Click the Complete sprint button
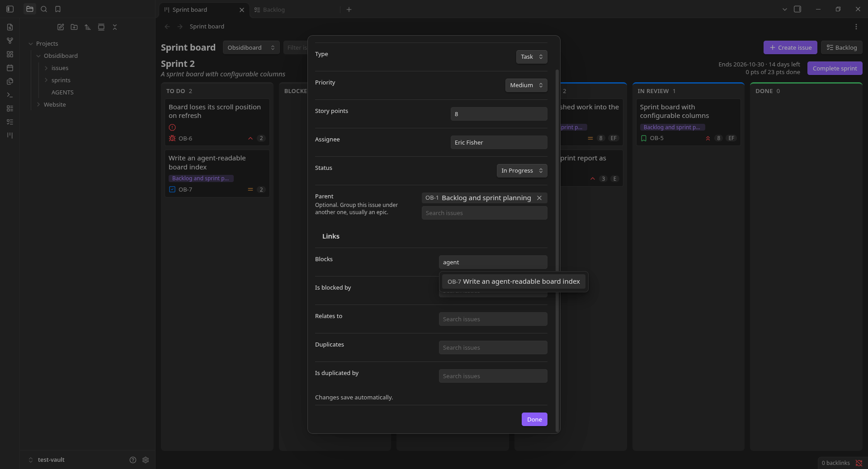Viewport: 868px width, 469px height. 835,68
